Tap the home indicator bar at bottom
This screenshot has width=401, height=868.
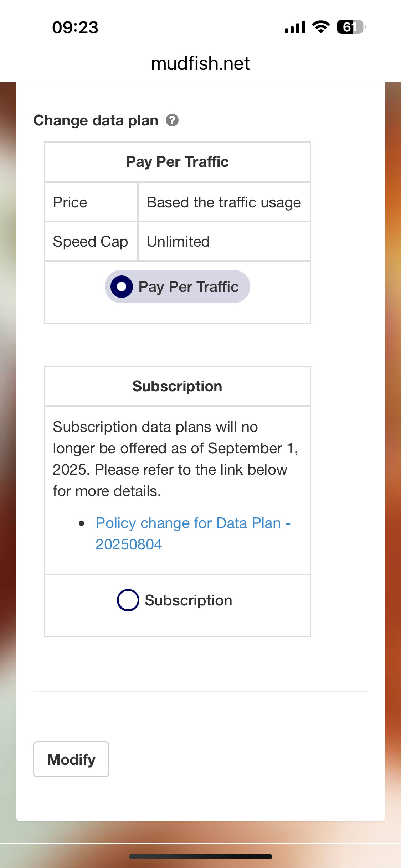(x=200, y=857)
